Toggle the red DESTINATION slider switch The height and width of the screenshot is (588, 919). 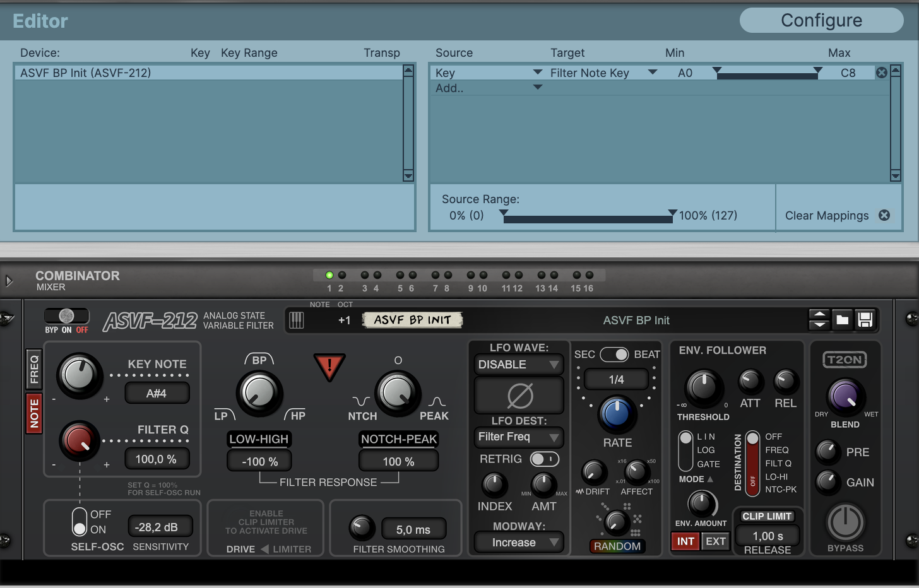tap(752, 463)
